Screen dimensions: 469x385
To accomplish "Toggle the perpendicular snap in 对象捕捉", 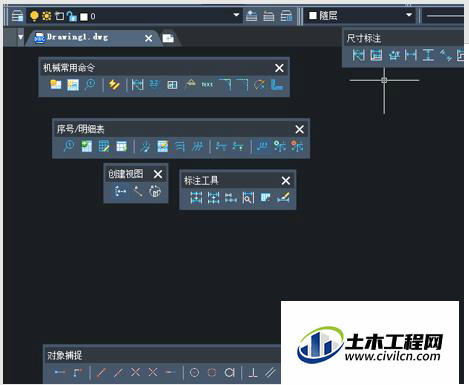I will coord(253,372).
